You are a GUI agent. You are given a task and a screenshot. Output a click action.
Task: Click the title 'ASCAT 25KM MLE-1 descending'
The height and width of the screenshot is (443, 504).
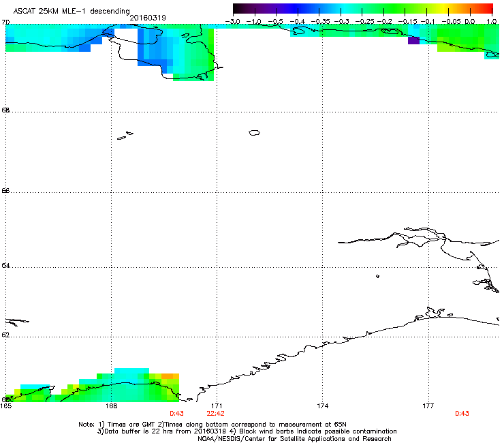[x=72, y=12]
